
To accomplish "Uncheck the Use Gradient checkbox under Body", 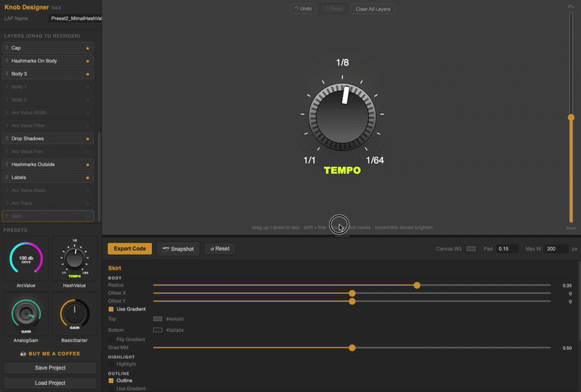I will (x=111, y=309).
